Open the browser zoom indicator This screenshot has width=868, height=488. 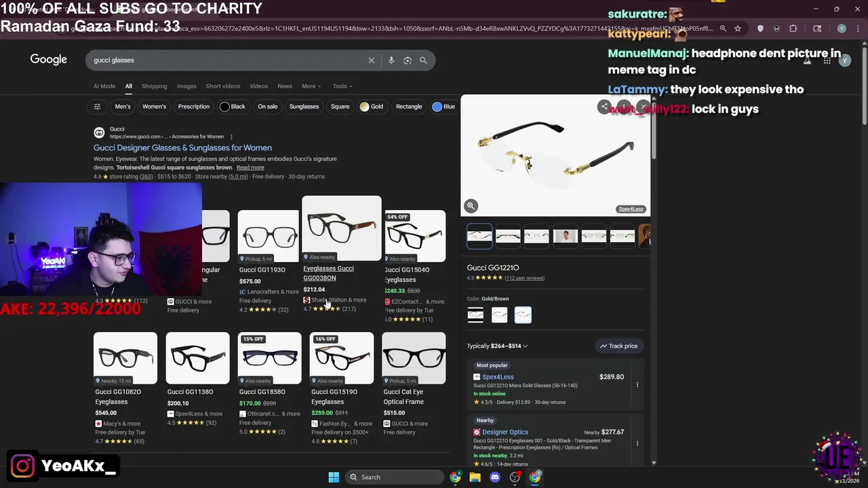[723, 28]
